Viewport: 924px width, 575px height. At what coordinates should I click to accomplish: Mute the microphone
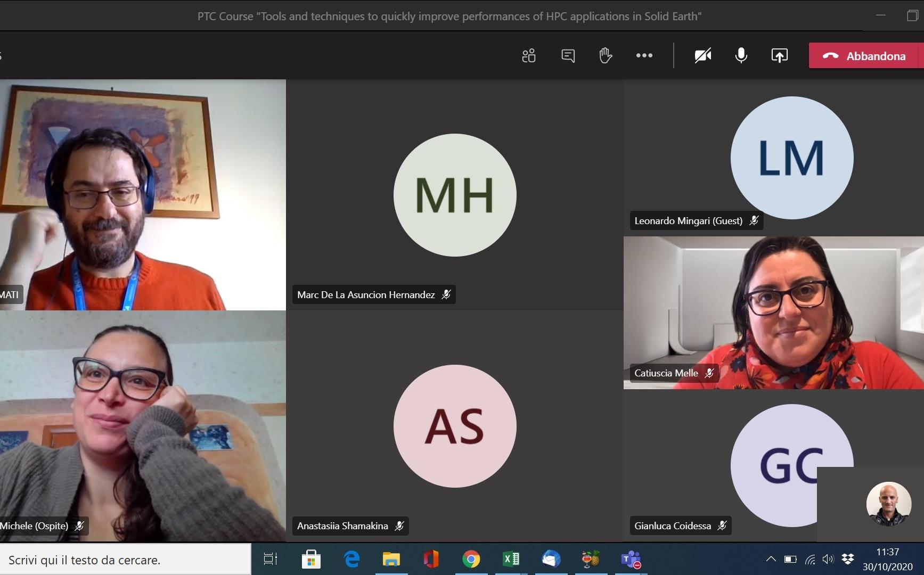741,55
